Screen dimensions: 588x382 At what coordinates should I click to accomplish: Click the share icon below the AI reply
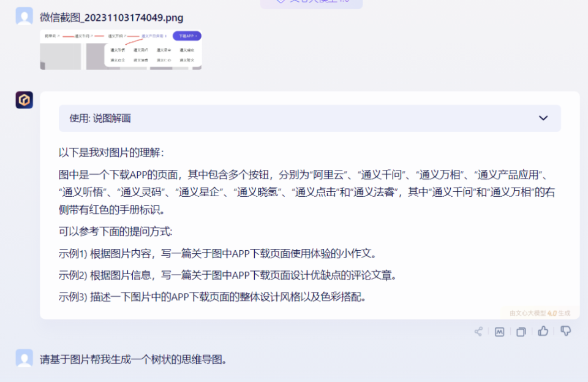coord(478,331)
